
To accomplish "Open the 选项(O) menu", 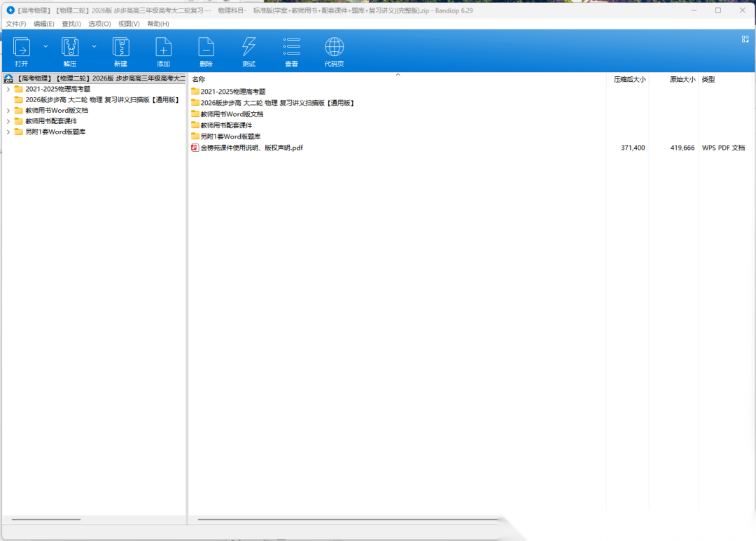I will click(x=99, y=24).
